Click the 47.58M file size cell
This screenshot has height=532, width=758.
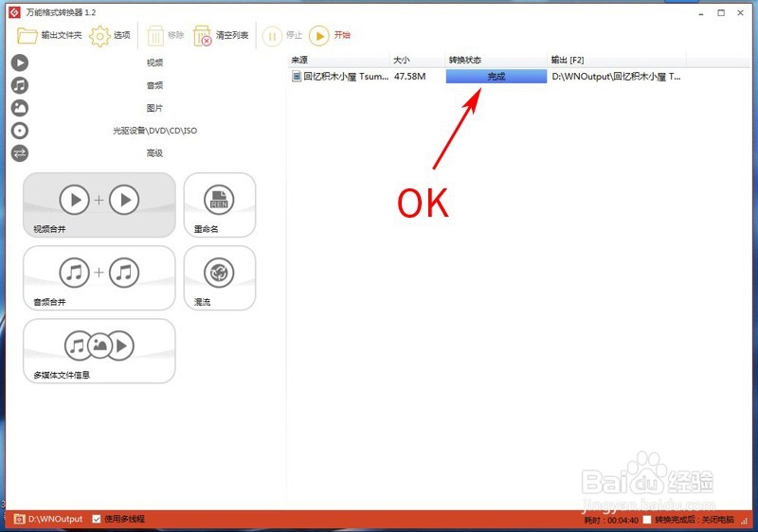pos(409,77)
